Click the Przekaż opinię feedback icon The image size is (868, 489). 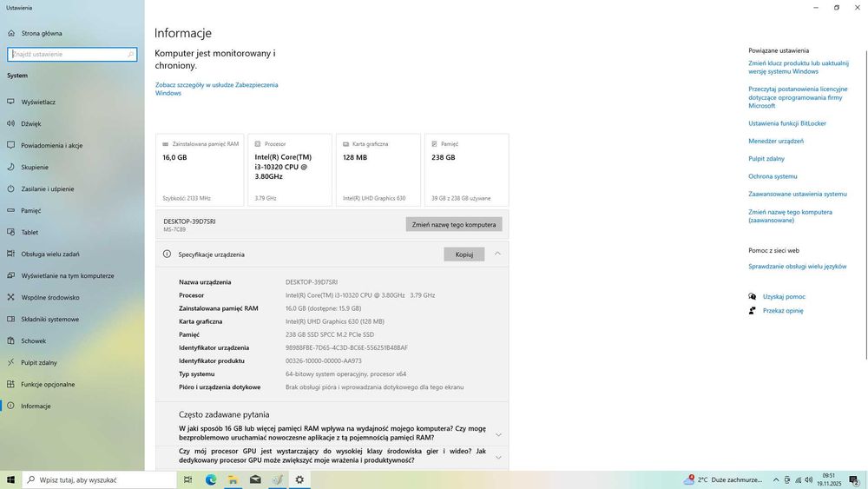click(x=752, y=311)
